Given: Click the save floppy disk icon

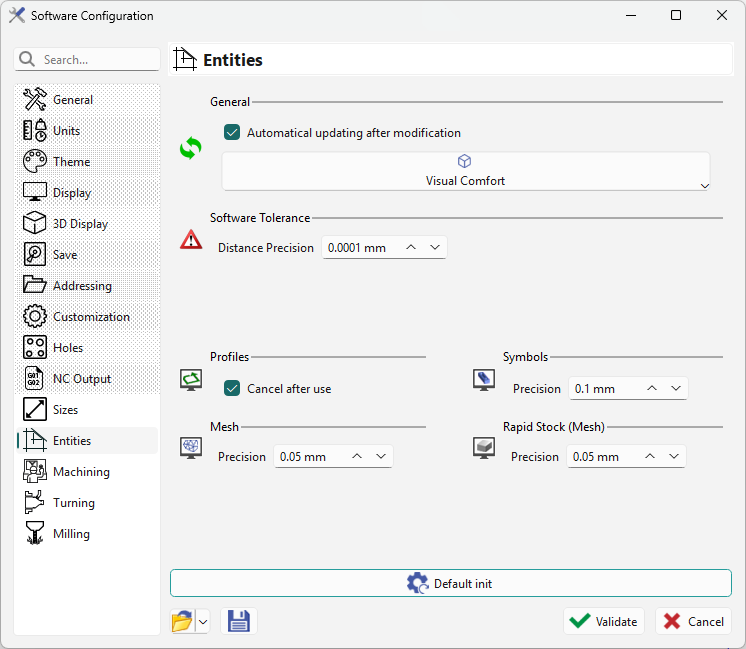Looking at the screenshot, I should (x=239, y=621).
